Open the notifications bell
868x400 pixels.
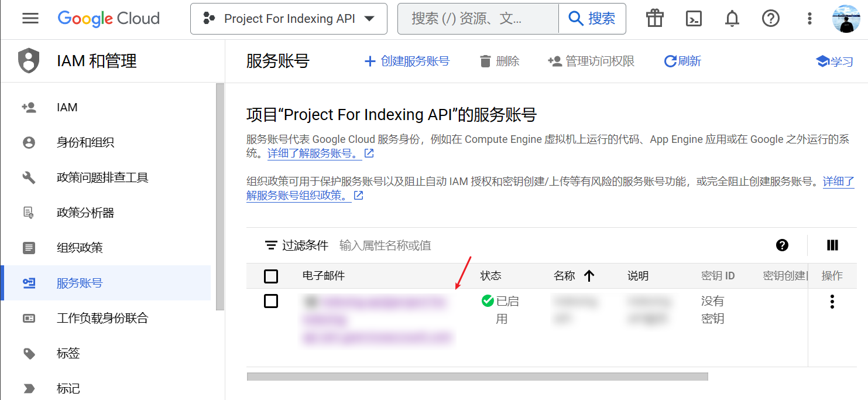[x=732, y=19]
